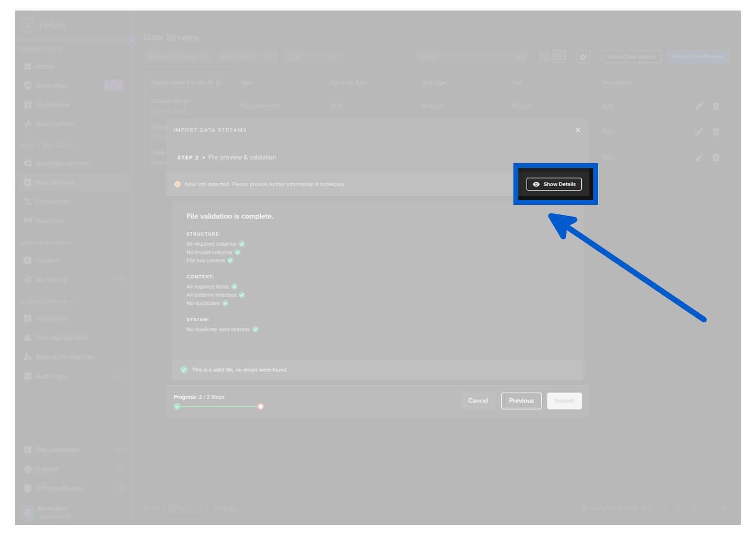Switch to the compact list density view

544,57
